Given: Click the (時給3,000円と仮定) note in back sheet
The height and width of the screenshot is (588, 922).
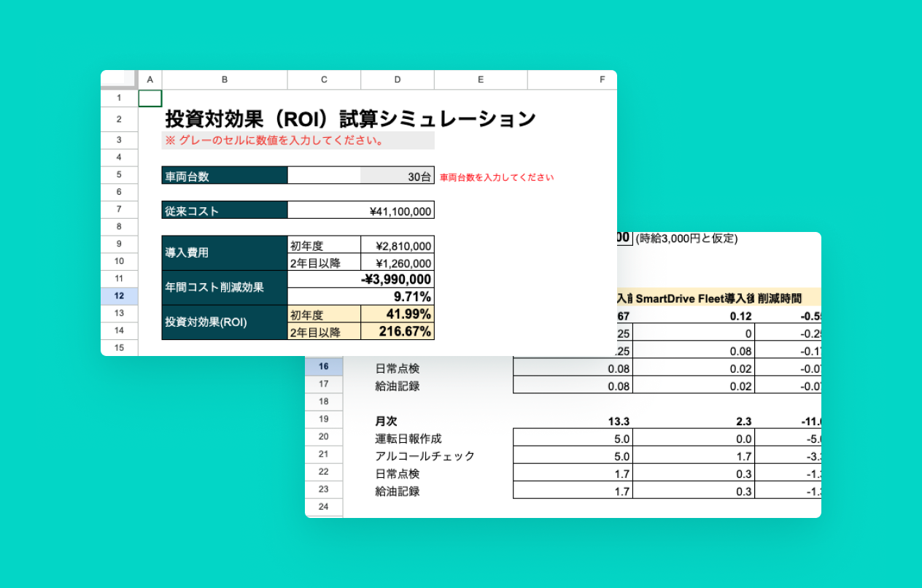Looking at the screenshot, I should [686, 239].
